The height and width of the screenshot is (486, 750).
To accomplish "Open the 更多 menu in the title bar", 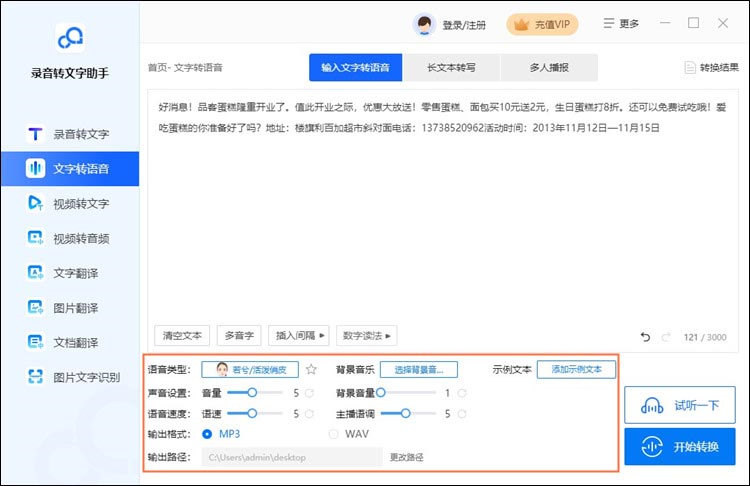I will [x=620, y=23].
